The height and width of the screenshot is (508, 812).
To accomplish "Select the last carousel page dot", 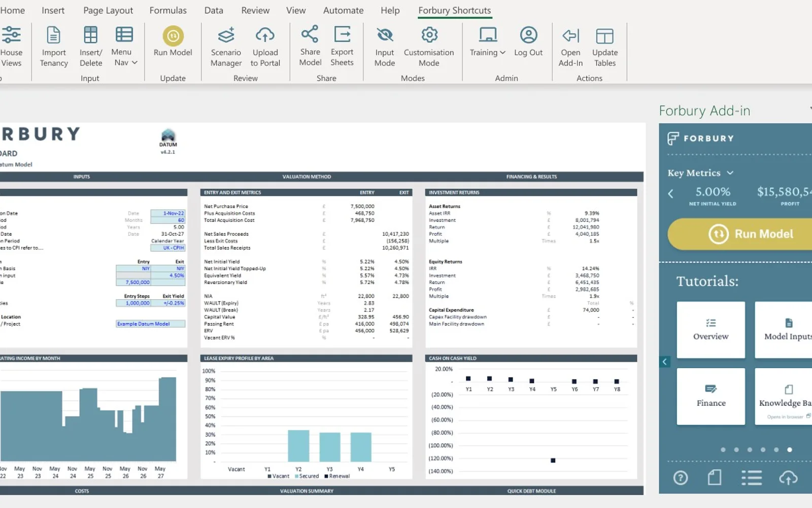I will [x=789, y=450].
